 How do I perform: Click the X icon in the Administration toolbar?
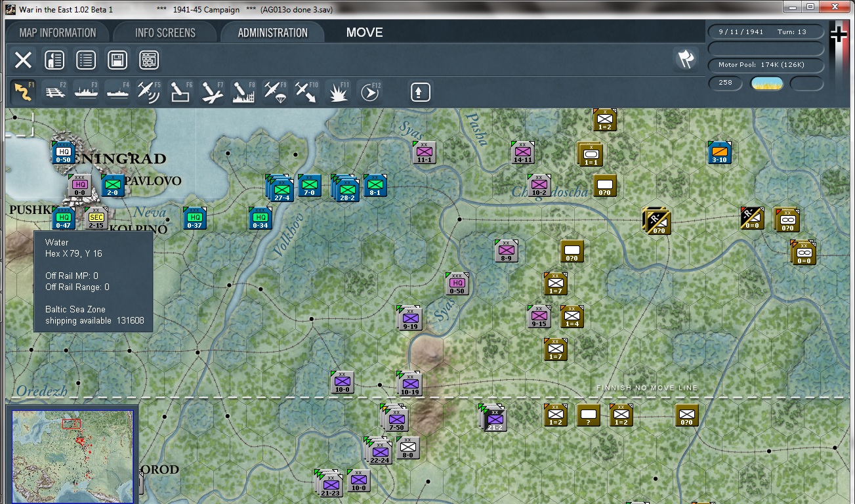point(23,60)
